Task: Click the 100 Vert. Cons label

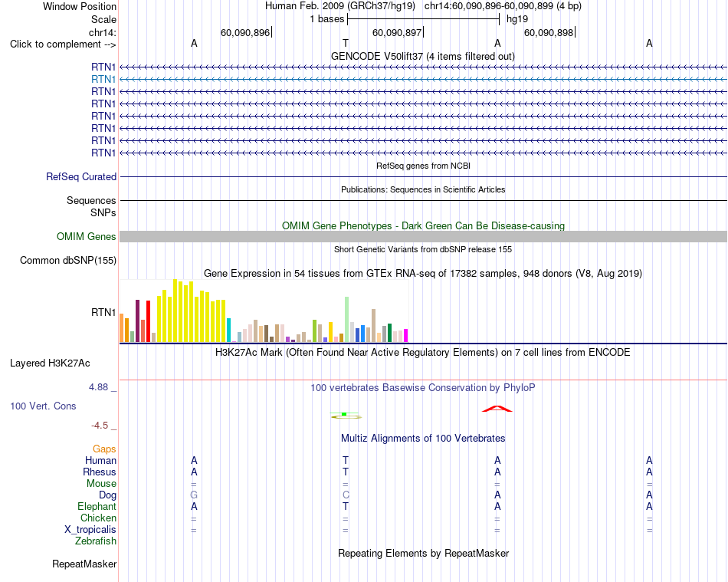Action: coord(43,406)
